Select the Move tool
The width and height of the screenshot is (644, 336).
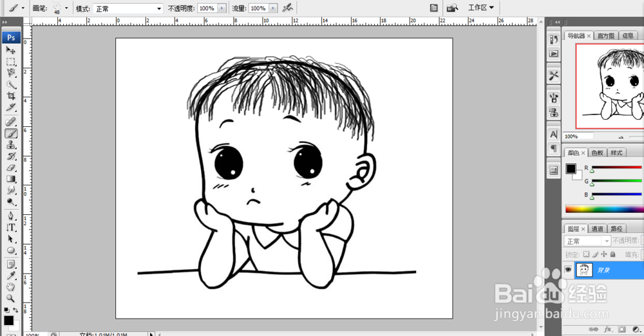click(11, 50)
